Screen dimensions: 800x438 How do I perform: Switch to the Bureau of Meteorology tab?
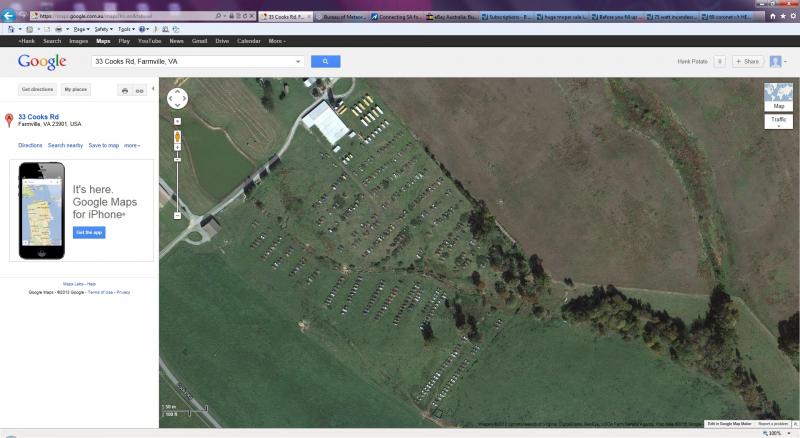tap(340, 17)
